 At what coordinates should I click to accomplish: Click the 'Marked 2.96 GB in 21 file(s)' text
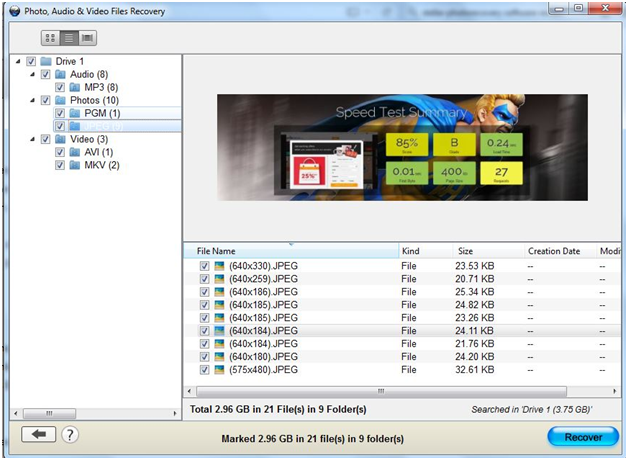point(312,439)
